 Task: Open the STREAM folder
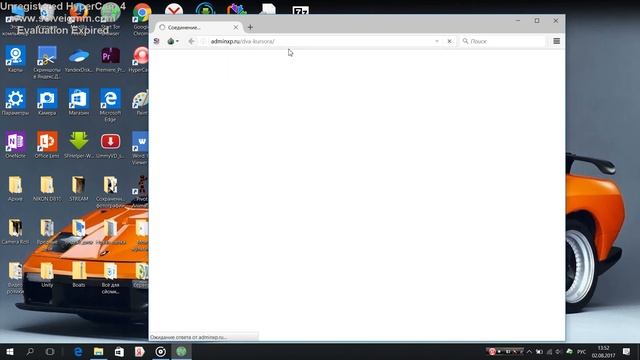(x=79, y=188)
